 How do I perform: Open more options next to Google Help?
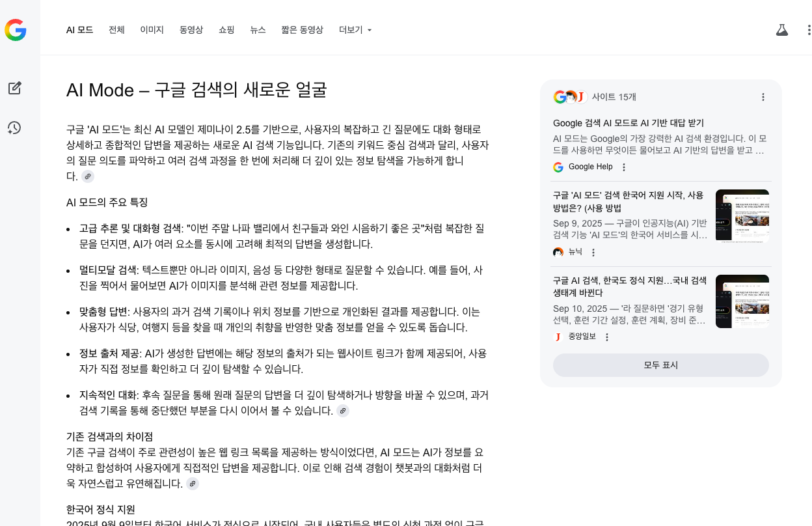[624, 167]
